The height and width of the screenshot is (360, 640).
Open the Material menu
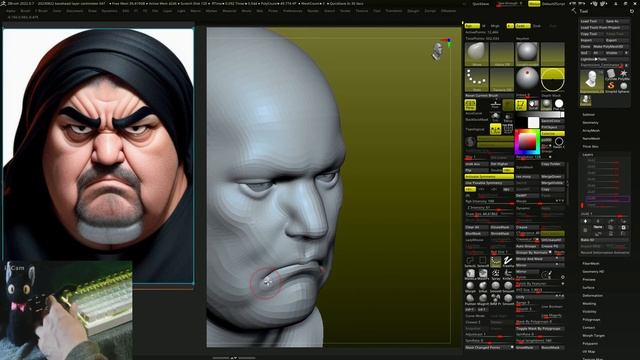pos(229,11)
